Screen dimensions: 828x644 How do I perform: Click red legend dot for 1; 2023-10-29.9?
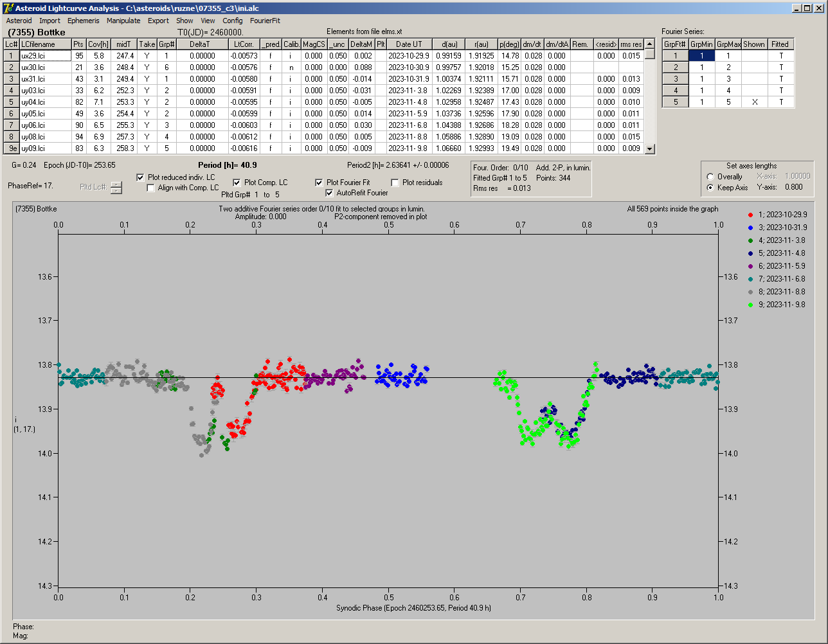click(751, 215)
